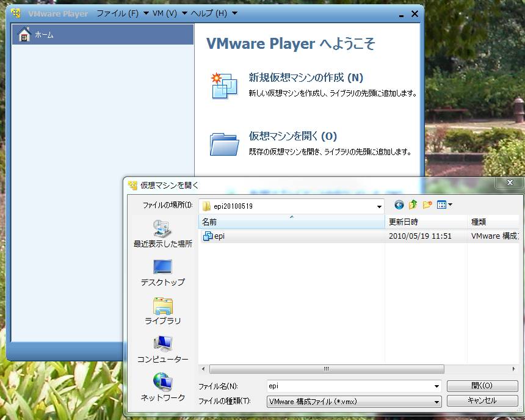Viewport: 525px width, 420px height.
Task: Click the open virtual machine folder icon
Action: tap(223, 143)
